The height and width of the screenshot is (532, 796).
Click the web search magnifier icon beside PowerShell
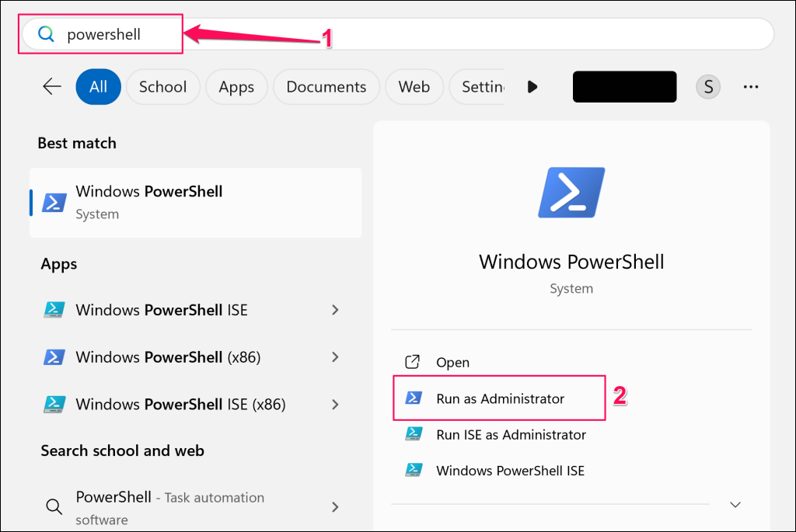(x=54, y=506)
